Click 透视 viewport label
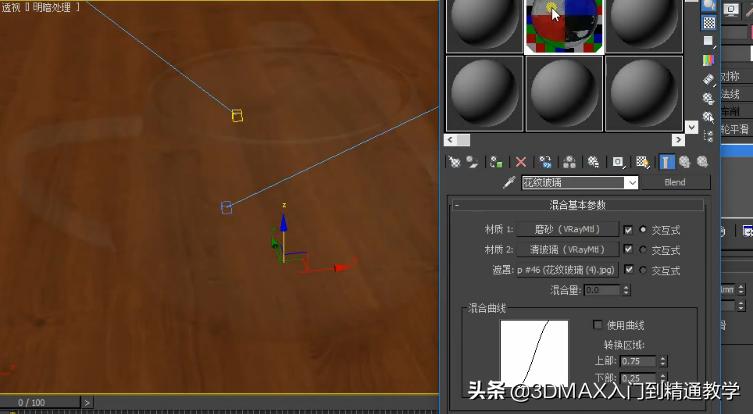This screenshot has width=753, height=414. (x=11, y=7)
